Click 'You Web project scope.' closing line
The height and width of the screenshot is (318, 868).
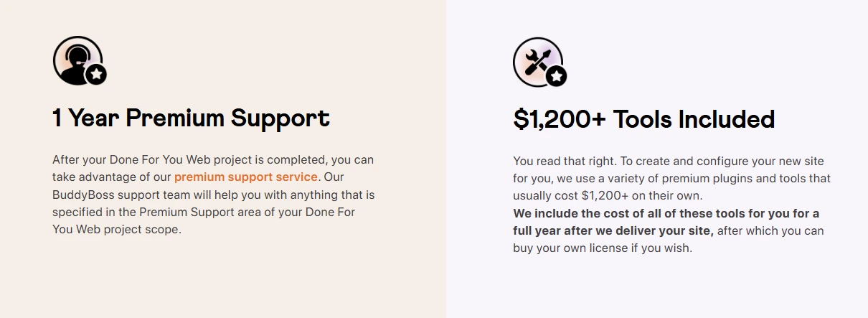(117, 230)
